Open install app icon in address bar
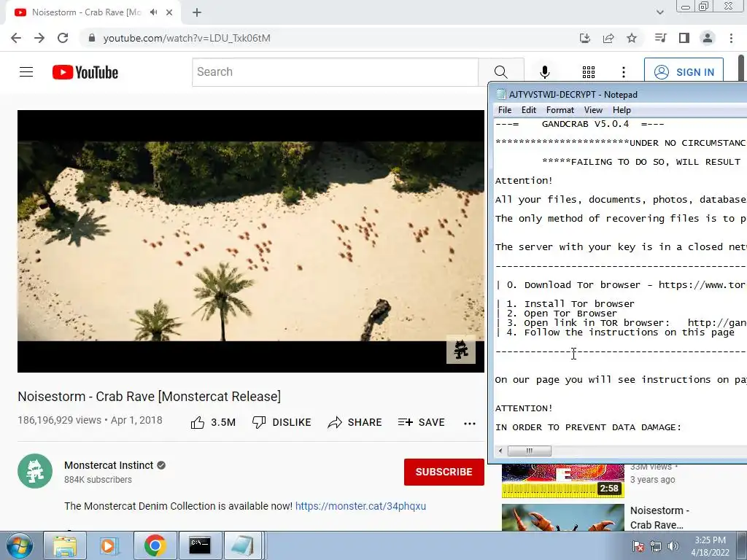The image size is (747, 560). click(584, 38)
